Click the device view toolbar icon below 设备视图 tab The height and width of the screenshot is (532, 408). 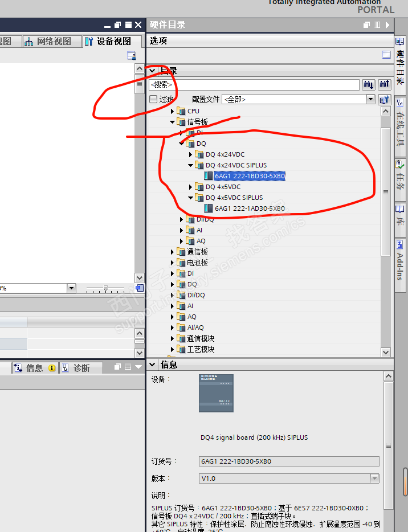click(132, 56)
